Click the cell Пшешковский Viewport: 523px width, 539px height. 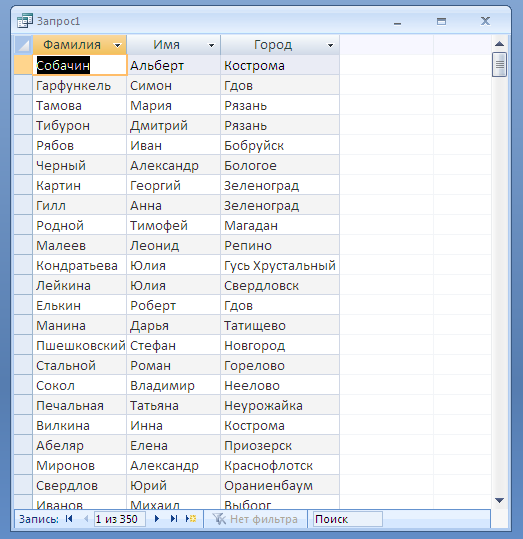coord(80,345)
